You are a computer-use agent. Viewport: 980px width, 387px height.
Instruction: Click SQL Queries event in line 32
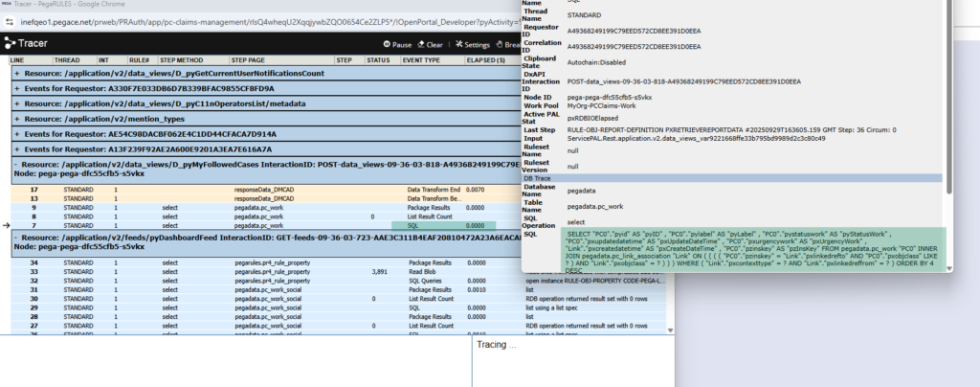(x=424, y=281)
